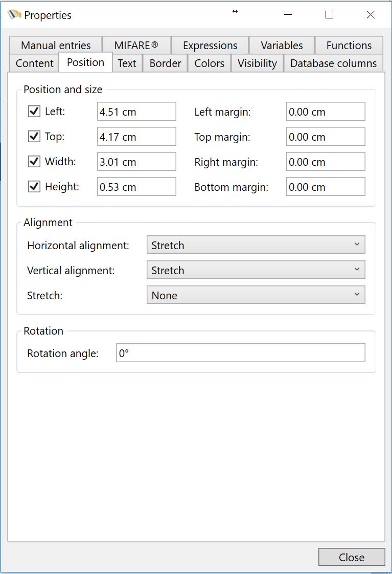Image resolution: width=392 pixels, height=574 pixels.
Task: Minimize the Properties window
Action: click(x=288, y=15)
